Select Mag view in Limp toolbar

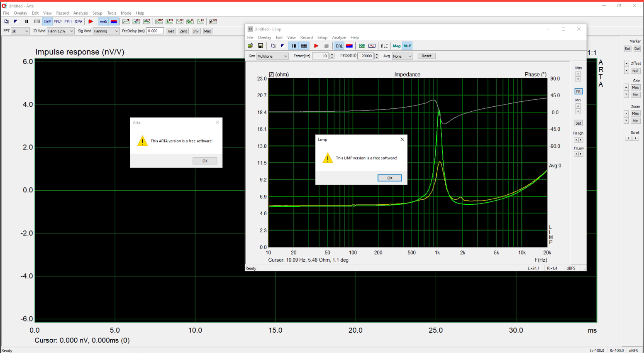397,46
